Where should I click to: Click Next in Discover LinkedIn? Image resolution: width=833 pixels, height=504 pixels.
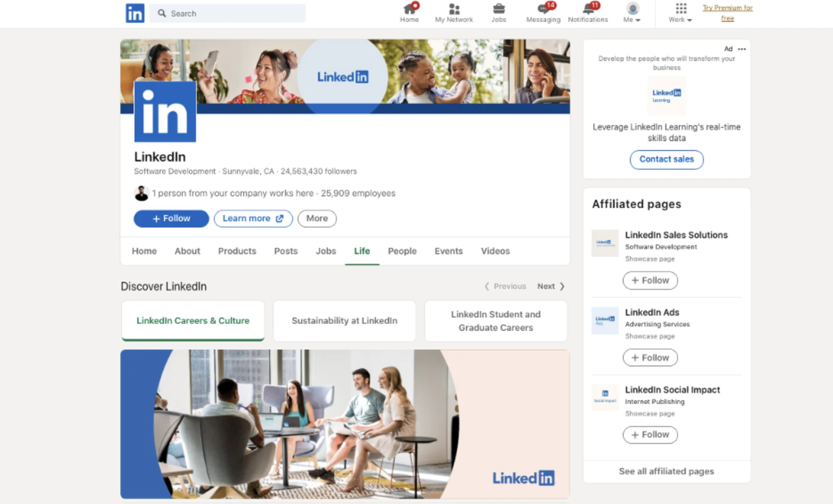click(551, 286)
